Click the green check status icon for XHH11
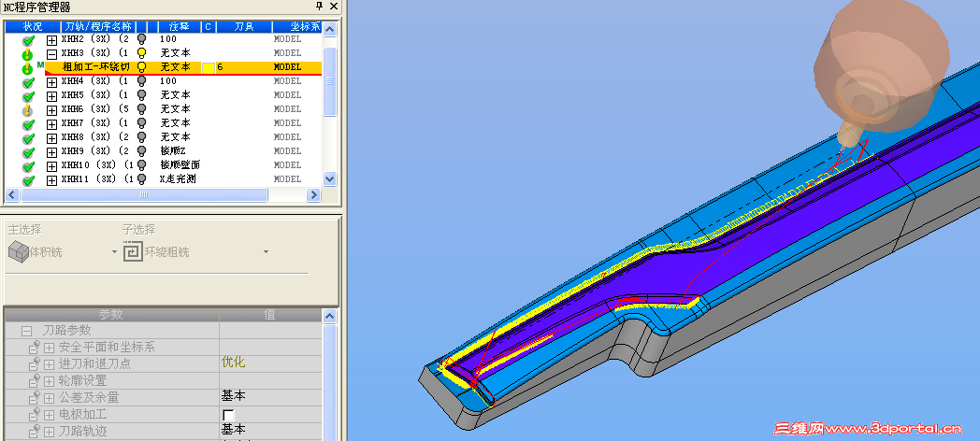980x441 pixels. point(28,180)
